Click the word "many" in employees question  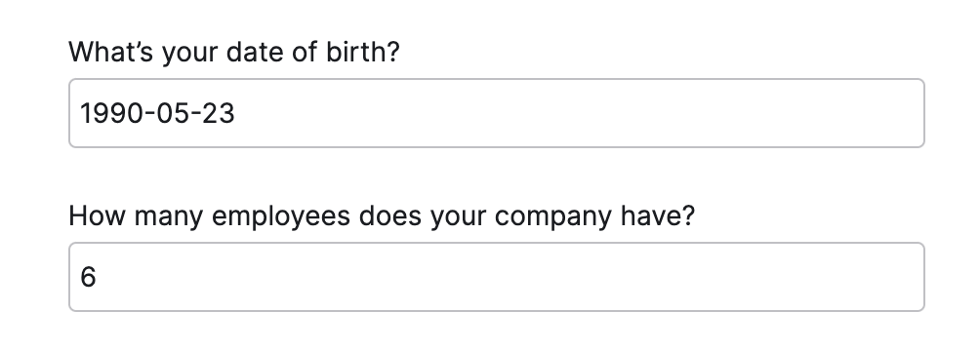169,218
